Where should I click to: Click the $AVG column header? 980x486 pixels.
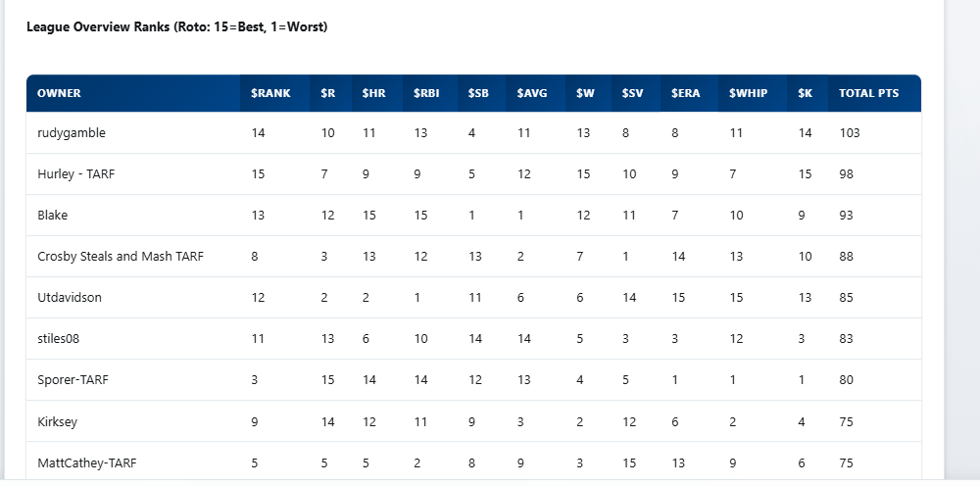coord(532,94)
